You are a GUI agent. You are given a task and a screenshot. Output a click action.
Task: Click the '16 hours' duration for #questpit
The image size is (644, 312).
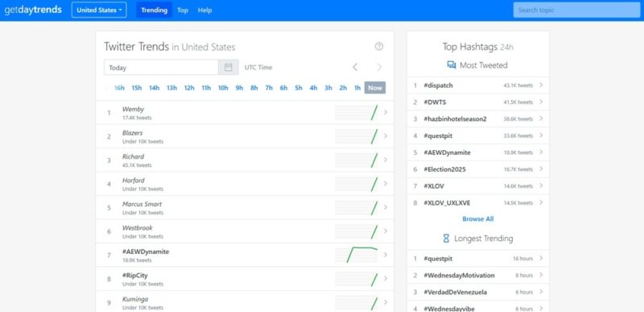[x=522, y=259]
